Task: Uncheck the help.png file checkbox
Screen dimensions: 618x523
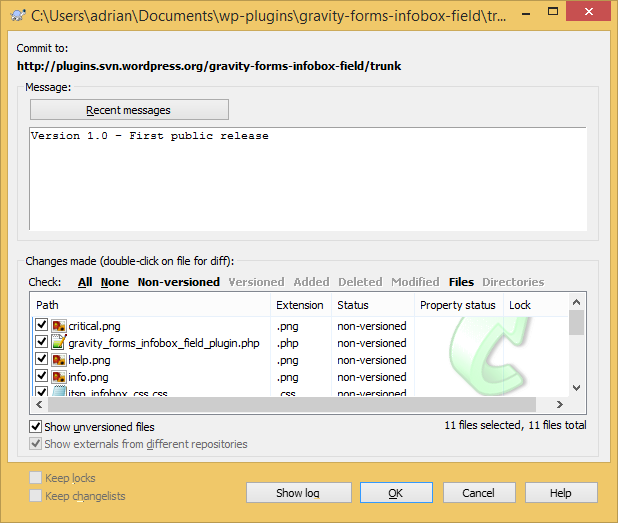Action: pos(42,360)
